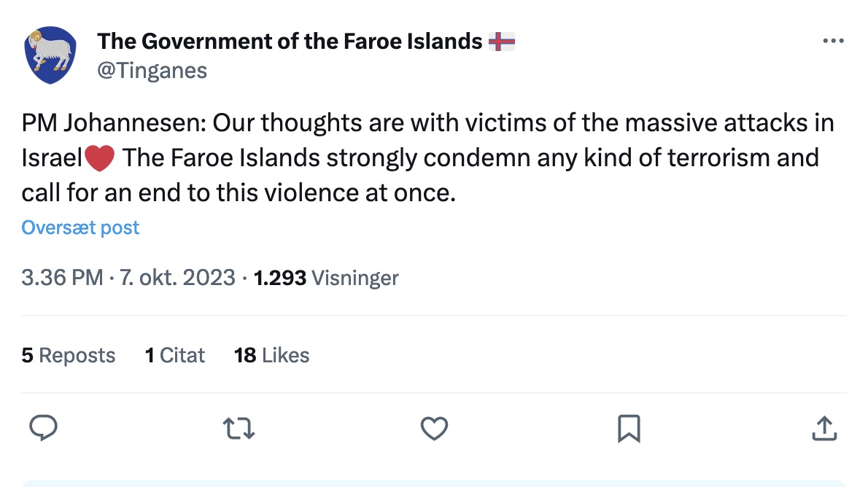Click the 3.36 PM timestamp
Screen dimensions: 868x487
click(x=62, y=278)
